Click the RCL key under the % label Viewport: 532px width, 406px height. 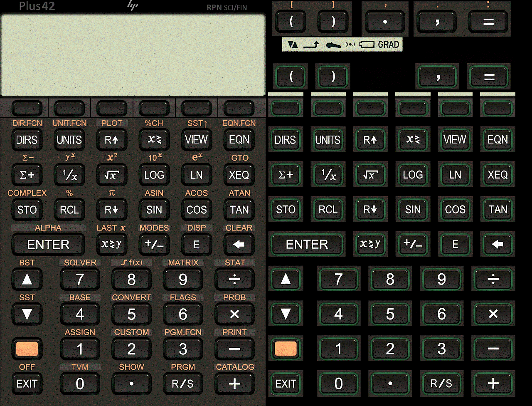click(69, 210)
